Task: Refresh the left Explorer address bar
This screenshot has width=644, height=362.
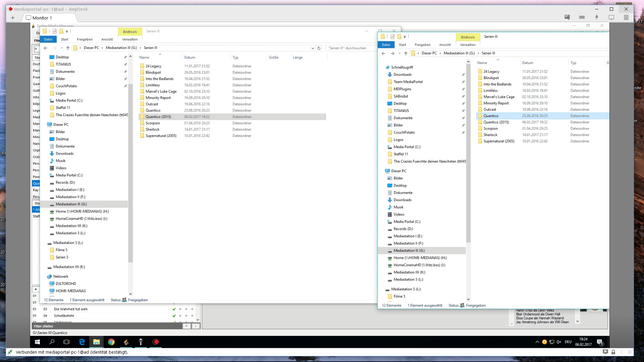Action: [319, 48]
